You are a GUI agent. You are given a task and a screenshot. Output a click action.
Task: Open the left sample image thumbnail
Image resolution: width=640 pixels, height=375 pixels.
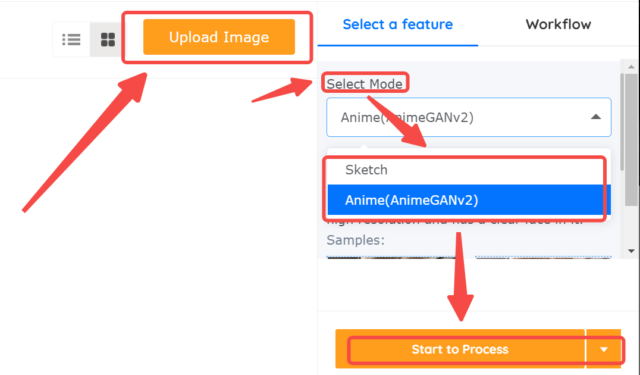click(x=391, y=257)
